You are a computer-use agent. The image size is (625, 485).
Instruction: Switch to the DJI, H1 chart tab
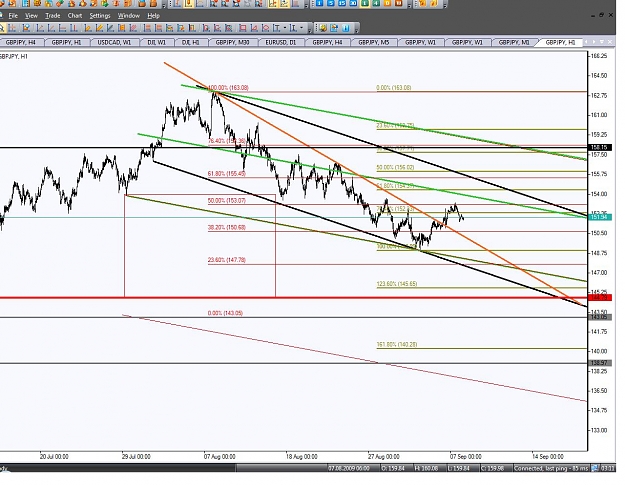(191, 42)
